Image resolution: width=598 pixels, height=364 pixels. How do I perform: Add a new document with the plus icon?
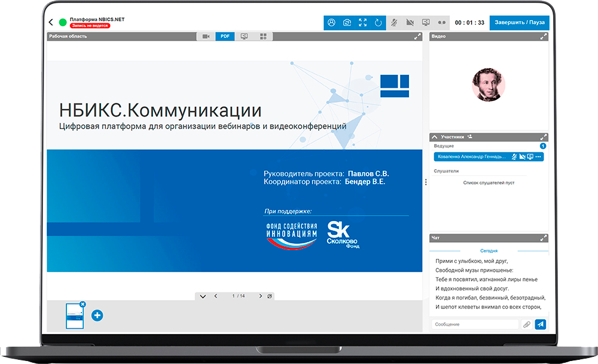[x=97, y=315]
